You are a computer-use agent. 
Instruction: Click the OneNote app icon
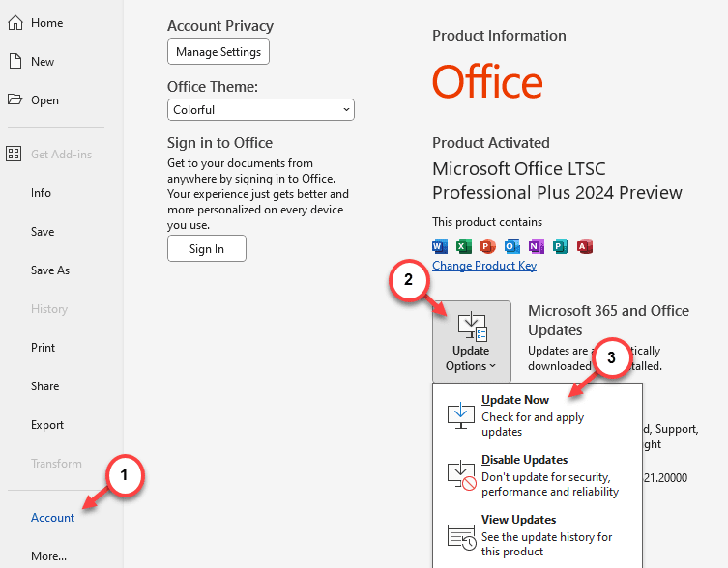[x=537, y=246]
